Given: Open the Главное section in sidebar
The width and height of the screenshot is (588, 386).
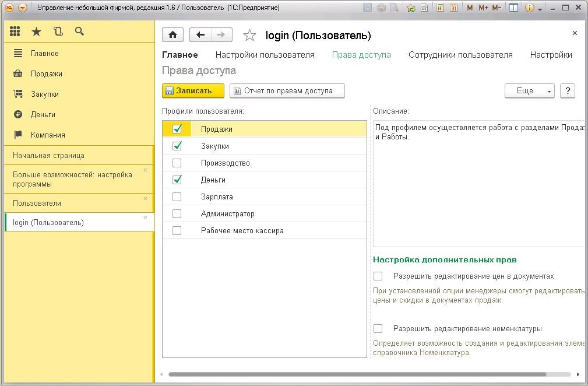Looking at the screenshot, I should [45, 54].
